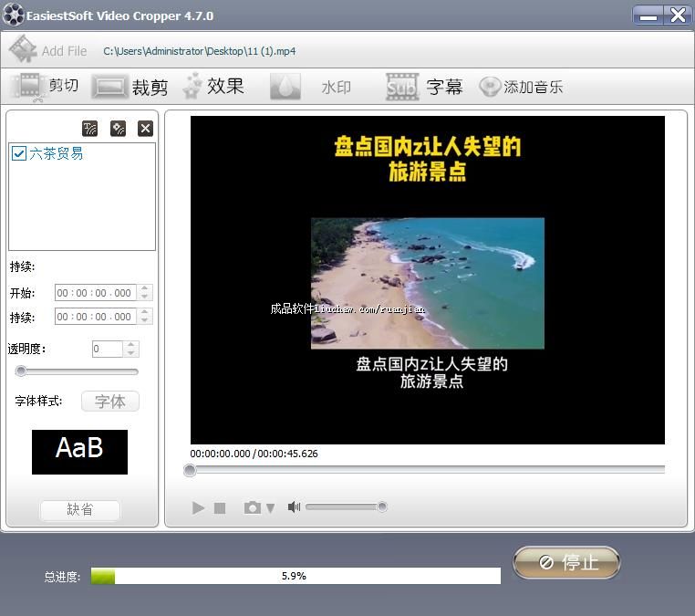This screenshot has height=616, width=695.
Task: Uncheck the 六茶贸易 watermark checkbox
Action: pos(18,154)
